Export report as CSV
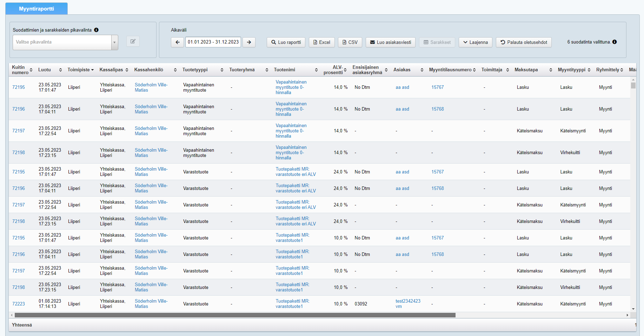Screen dimensions: 644x336 pyautogui.click(x=350, y=42)
